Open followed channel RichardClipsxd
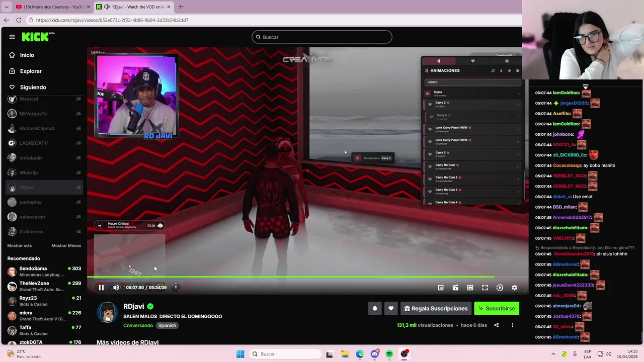 [44, 128]
